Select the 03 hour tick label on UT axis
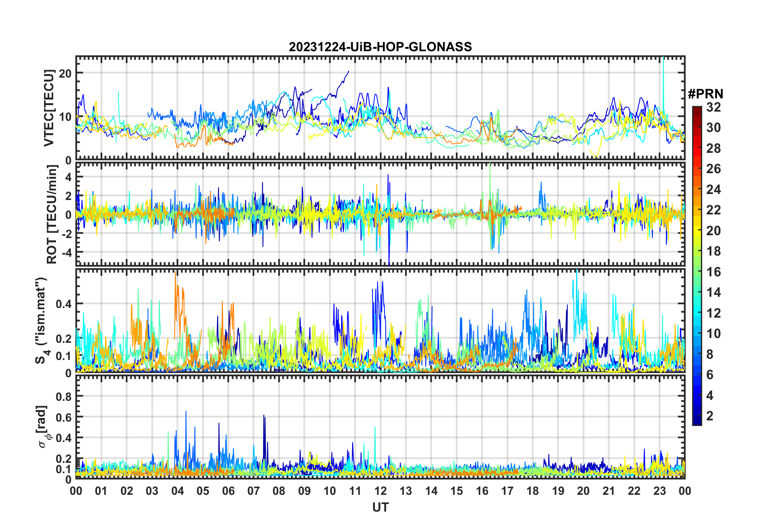Image resolution: width=761 pixels, height=532 pixels. (x=152, y=491)
